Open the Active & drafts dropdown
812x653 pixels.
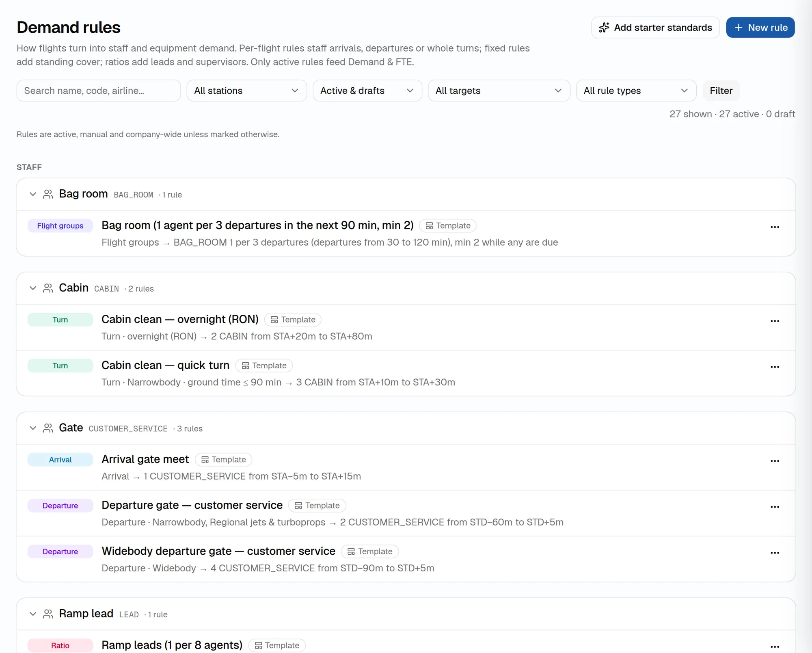[367, 91]
